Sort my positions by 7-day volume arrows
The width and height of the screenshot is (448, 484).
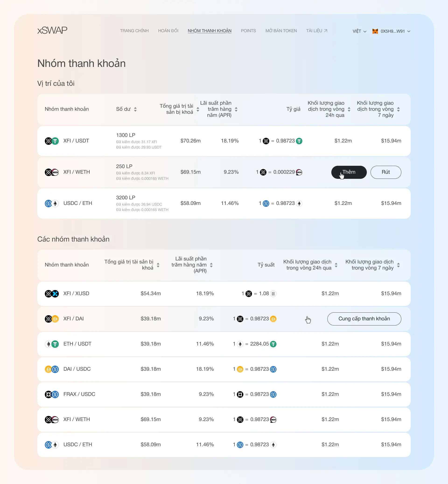(x=398, y=109)
